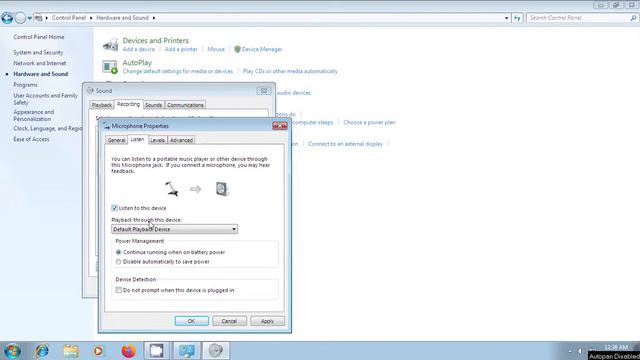Go to Control Panel Home
The width and height of the screenshot is (640, 360).
39,37
